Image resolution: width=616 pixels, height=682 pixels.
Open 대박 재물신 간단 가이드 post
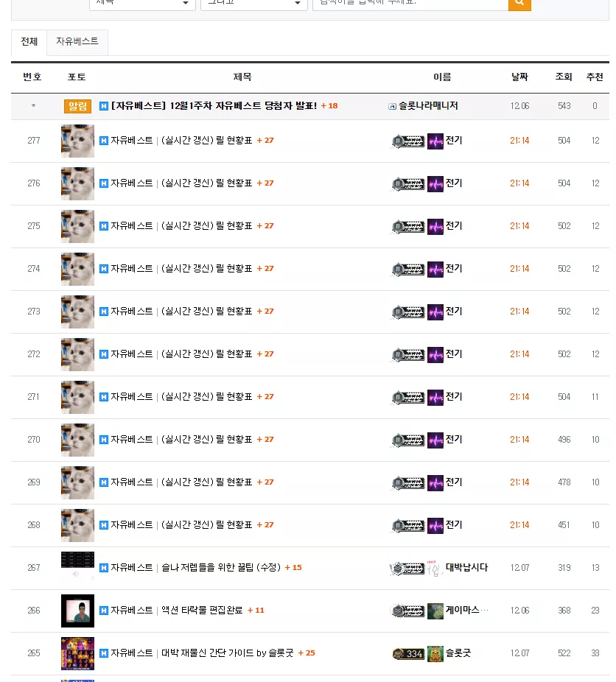tap(227, 653)
